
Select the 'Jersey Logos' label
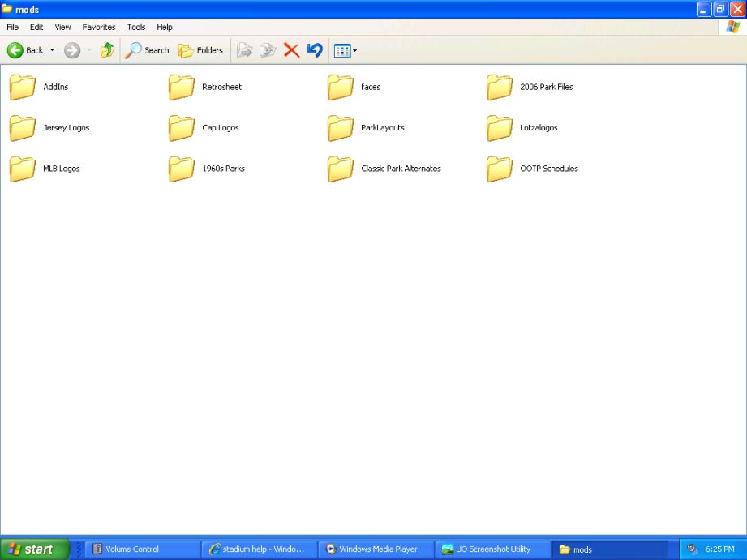(67, 127)
